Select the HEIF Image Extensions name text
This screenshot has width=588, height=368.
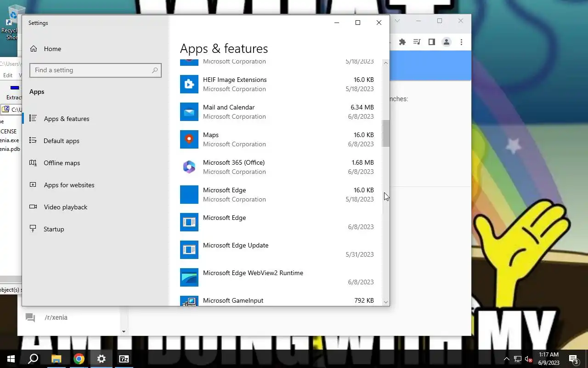tap(235, 80)
